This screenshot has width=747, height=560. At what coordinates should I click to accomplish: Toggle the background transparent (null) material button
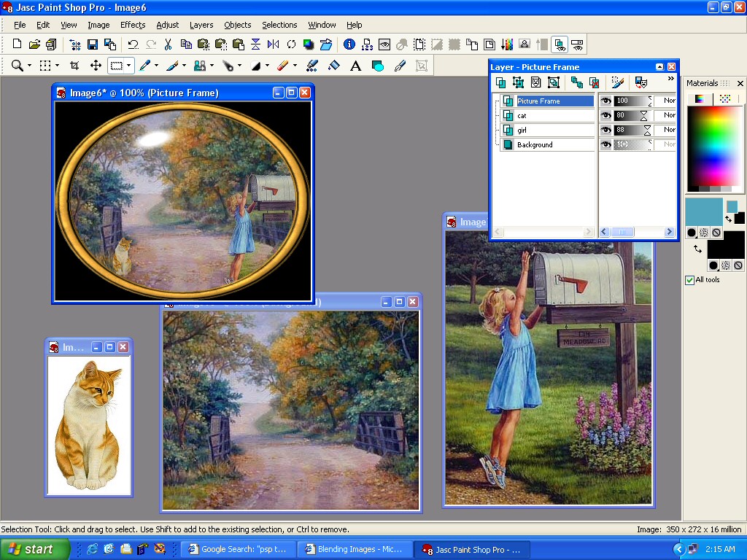click(x=738, y=265)
